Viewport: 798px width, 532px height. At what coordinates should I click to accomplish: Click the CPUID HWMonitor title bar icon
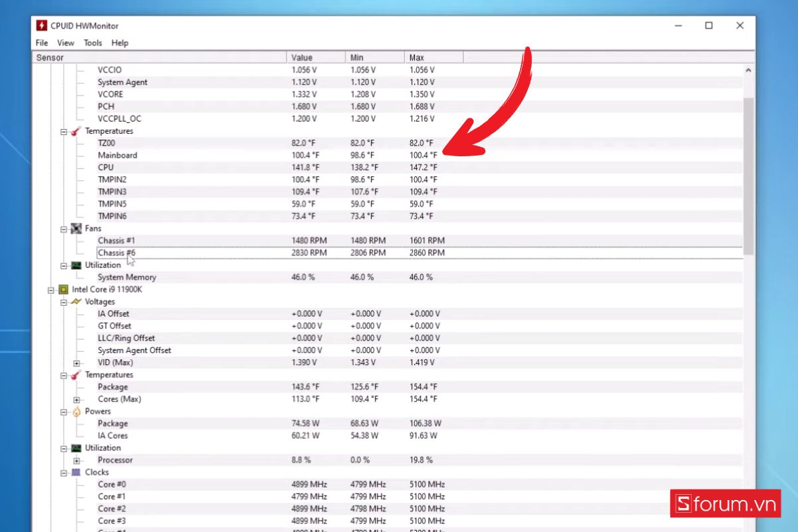tap(41, 26)
